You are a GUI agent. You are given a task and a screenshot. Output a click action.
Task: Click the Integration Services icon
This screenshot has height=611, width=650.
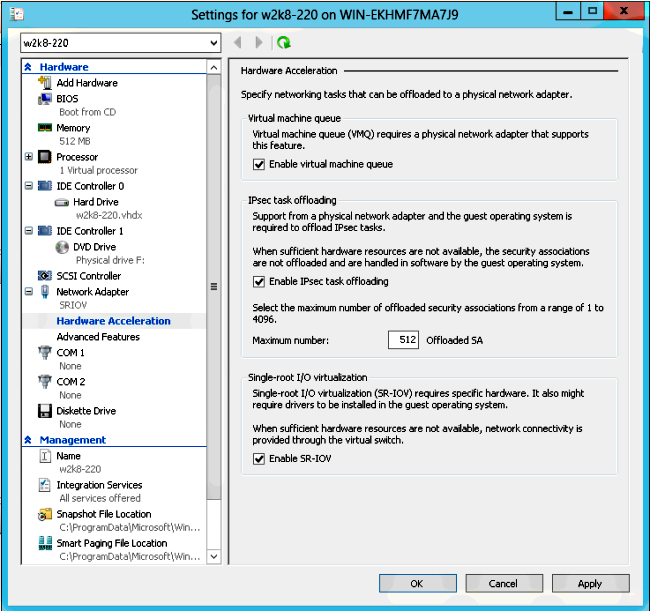point(45,485)
